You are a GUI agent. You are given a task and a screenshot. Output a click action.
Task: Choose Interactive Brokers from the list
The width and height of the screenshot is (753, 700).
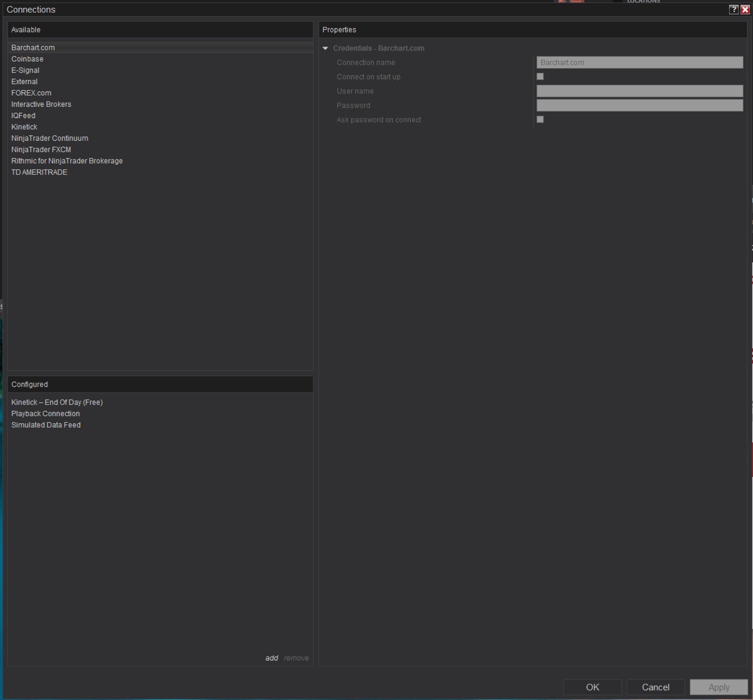pos(160,104)
